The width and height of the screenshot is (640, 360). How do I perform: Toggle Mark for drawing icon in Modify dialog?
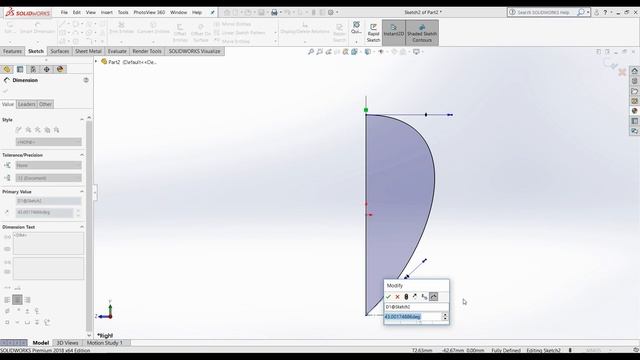point(433,297)
